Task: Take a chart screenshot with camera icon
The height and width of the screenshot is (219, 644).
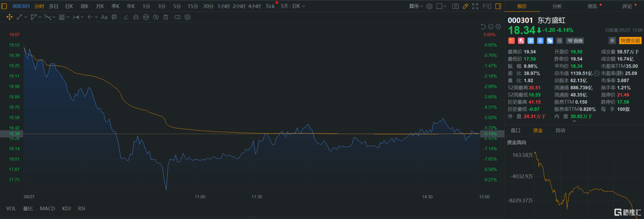Action: 455,6
